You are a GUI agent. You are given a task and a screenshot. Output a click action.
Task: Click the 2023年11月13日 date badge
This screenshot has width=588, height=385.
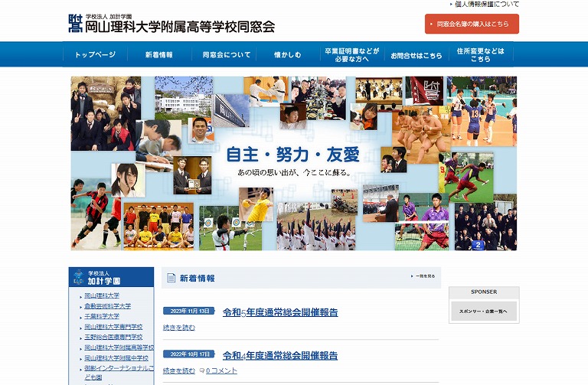click(x=188, y=312)
